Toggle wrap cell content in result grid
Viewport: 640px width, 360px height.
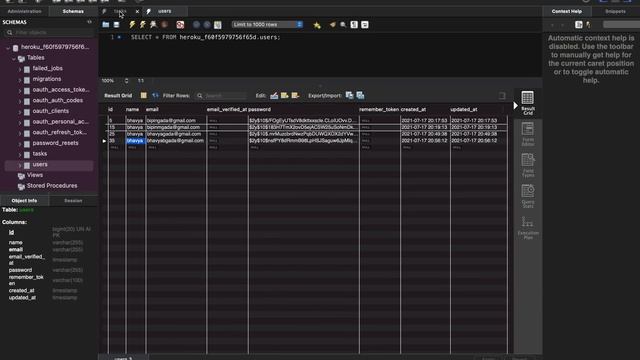coord(502,96)
